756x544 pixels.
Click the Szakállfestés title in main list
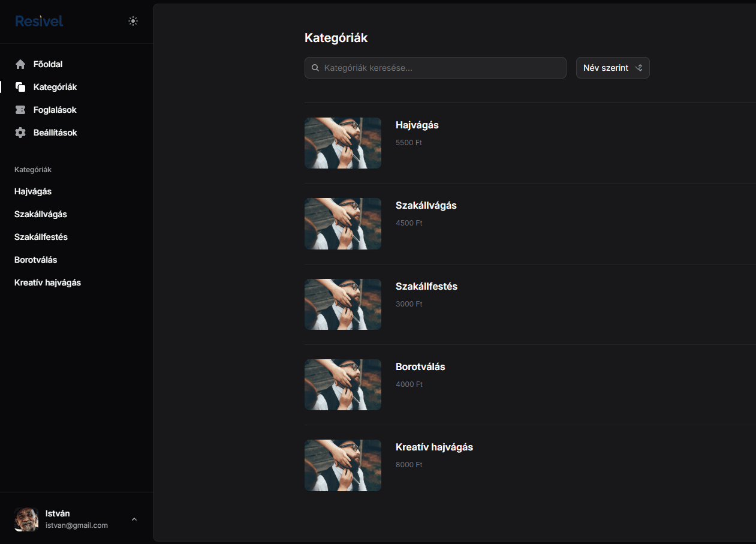pyautogui.click(x=426, y=287)
